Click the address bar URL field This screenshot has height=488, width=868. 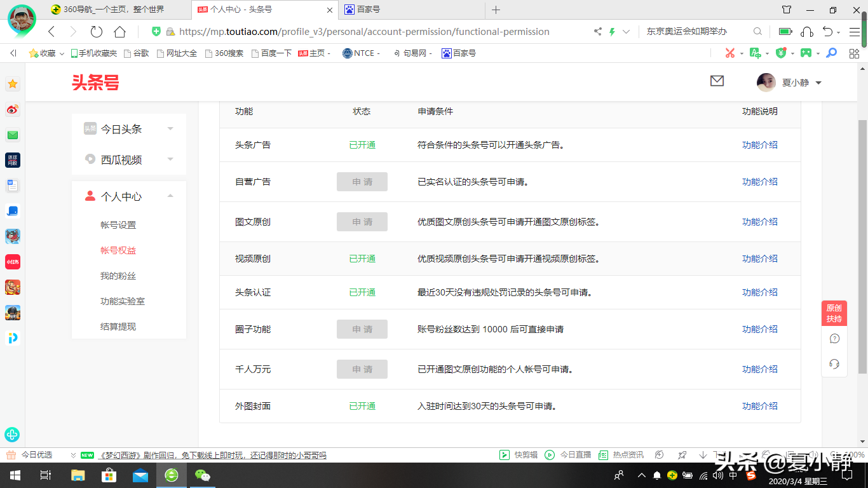[x=364, y=31]
